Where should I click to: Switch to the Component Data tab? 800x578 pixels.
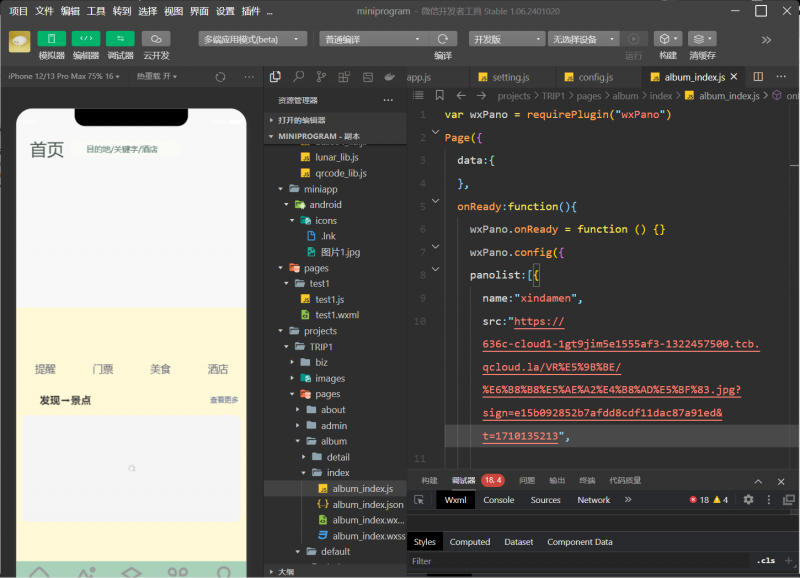coord(580,542)
